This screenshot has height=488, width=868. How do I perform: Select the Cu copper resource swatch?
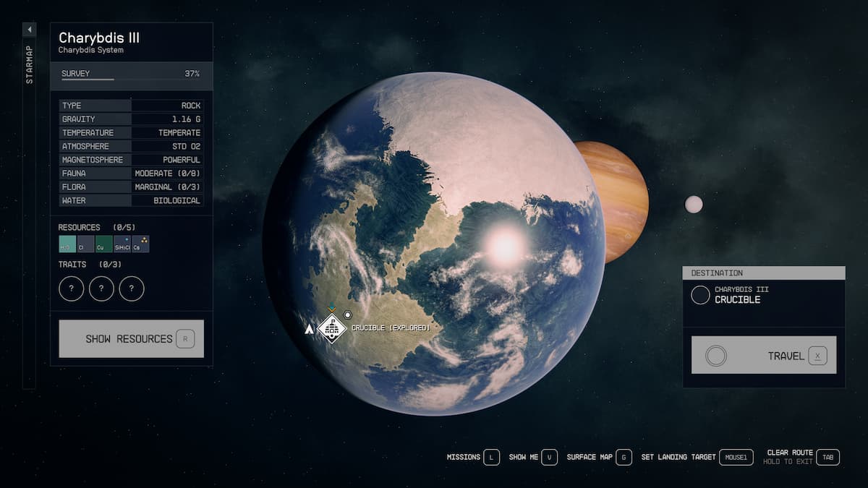tap(103, 244)
